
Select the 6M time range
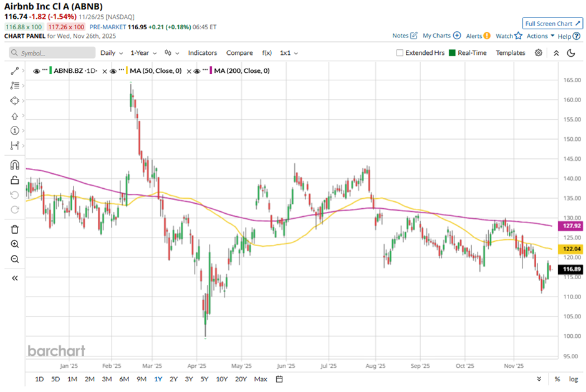pos(123,379)
